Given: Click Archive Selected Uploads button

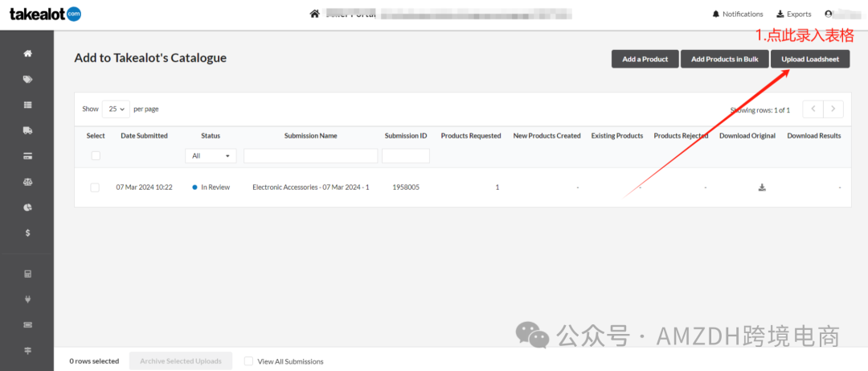Looking at the screenshot, I should (x=181, y=361).
